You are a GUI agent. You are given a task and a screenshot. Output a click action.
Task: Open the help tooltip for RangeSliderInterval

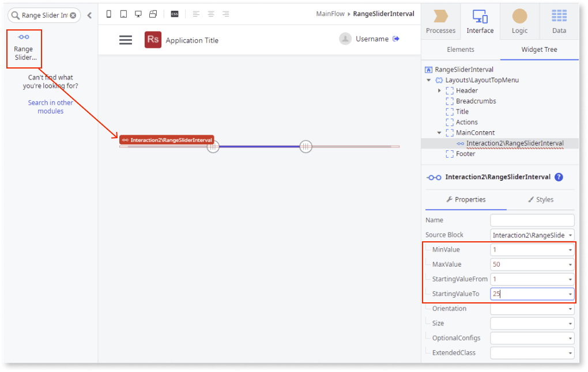[558, 177]
